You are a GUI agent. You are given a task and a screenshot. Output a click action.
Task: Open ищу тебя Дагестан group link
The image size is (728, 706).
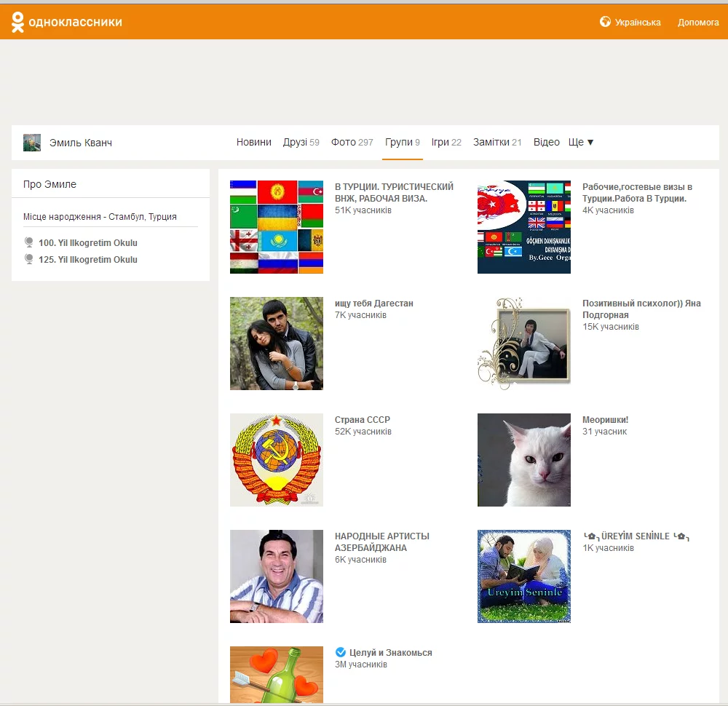tap(373, 304)
